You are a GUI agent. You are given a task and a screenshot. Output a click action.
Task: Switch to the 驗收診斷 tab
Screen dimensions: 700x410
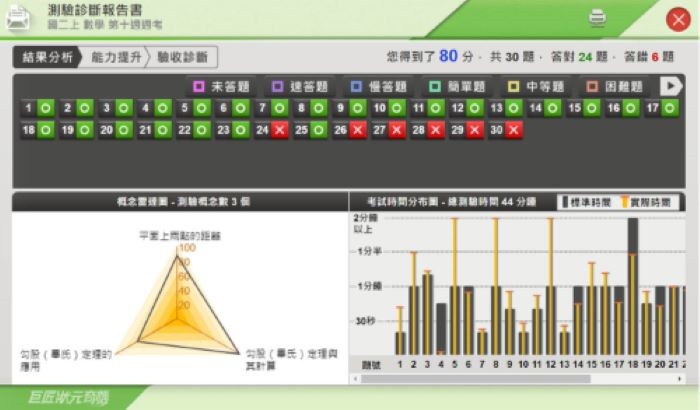coord(182,57)
